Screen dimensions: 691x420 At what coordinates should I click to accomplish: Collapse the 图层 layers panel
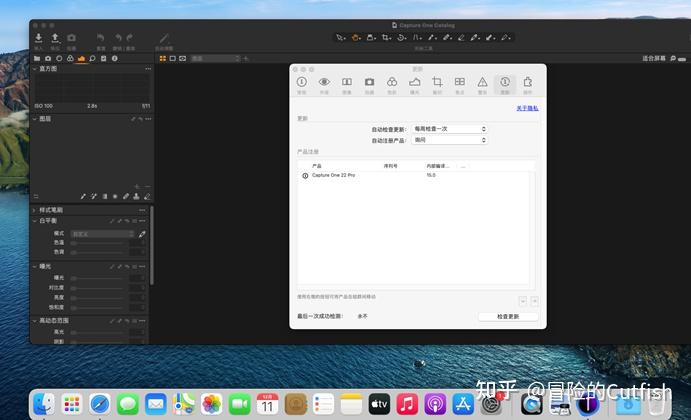35,119
